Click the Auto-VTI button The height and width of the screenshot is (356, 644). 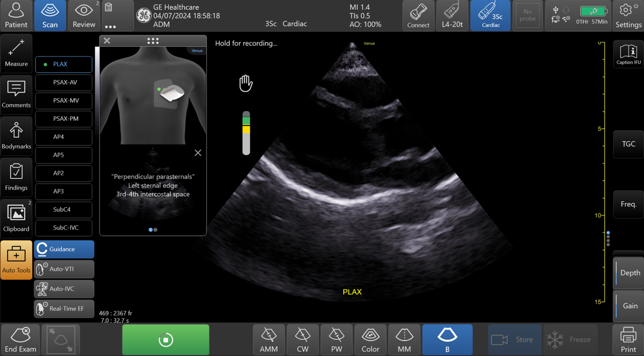click(x=64, y=269)
